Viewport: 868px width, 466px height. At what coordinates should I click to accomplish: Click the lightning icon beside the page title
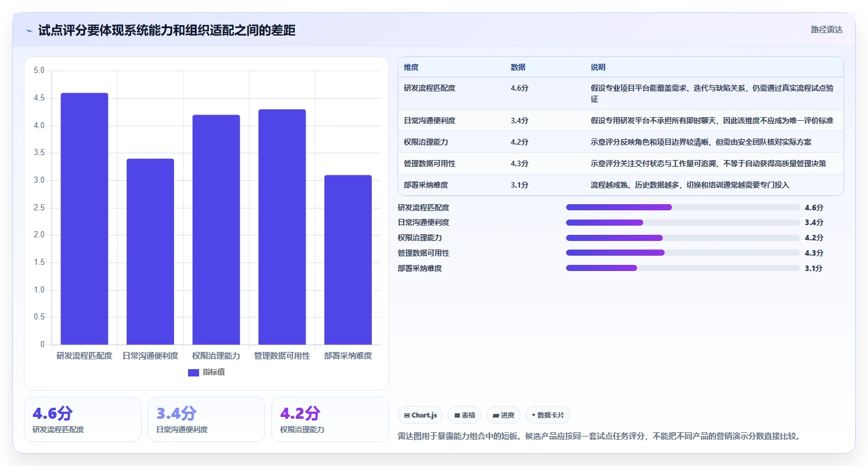29,31
